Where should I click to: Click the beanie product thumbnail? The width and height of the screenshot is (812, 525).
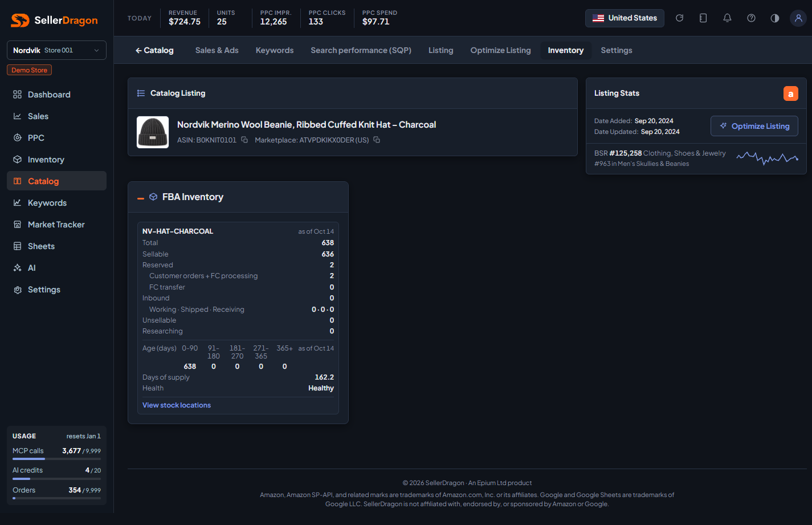click(x=153, y=132)
